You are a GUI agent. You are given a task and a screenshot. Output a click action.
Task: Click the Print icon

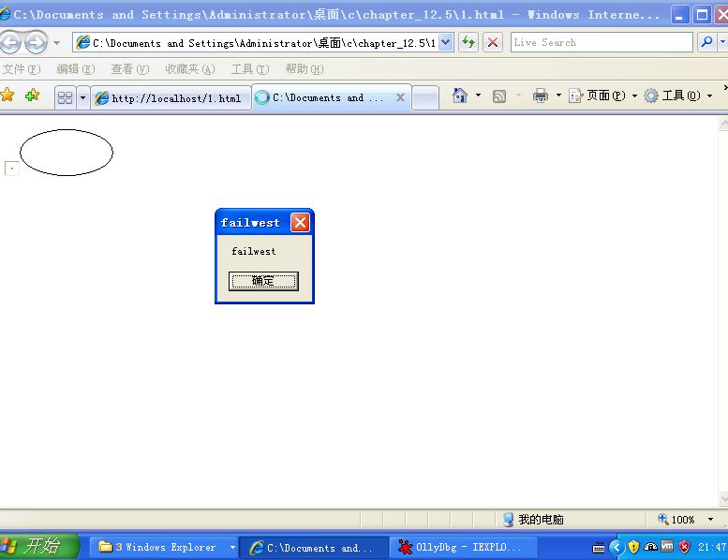pos(541,96)
